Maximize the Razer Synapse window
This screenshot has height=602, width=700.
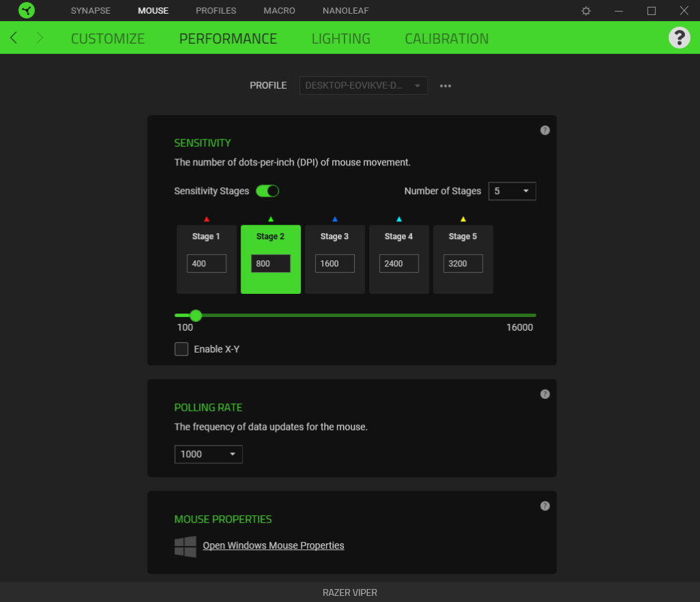tap(651, 11)
